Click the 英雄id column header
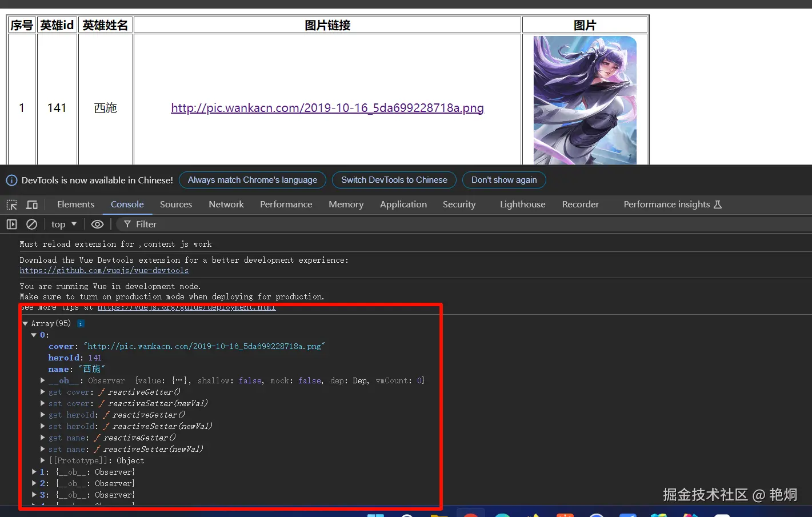Screen dimensions: 812x517 click(57, 25)
